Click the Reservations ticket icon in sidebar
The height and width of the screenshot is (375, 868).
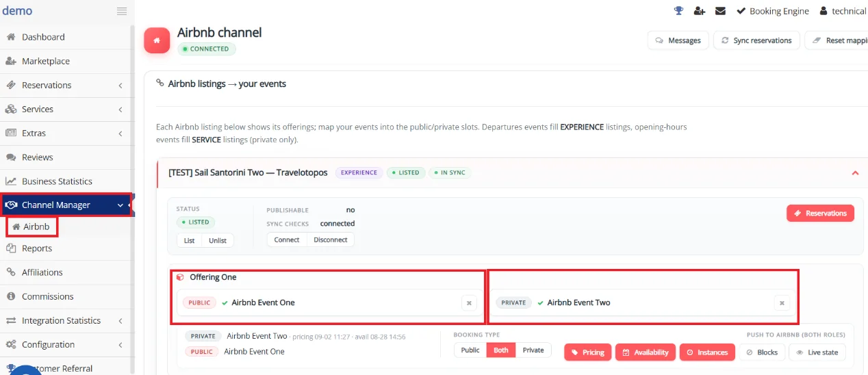pos(11,85)
